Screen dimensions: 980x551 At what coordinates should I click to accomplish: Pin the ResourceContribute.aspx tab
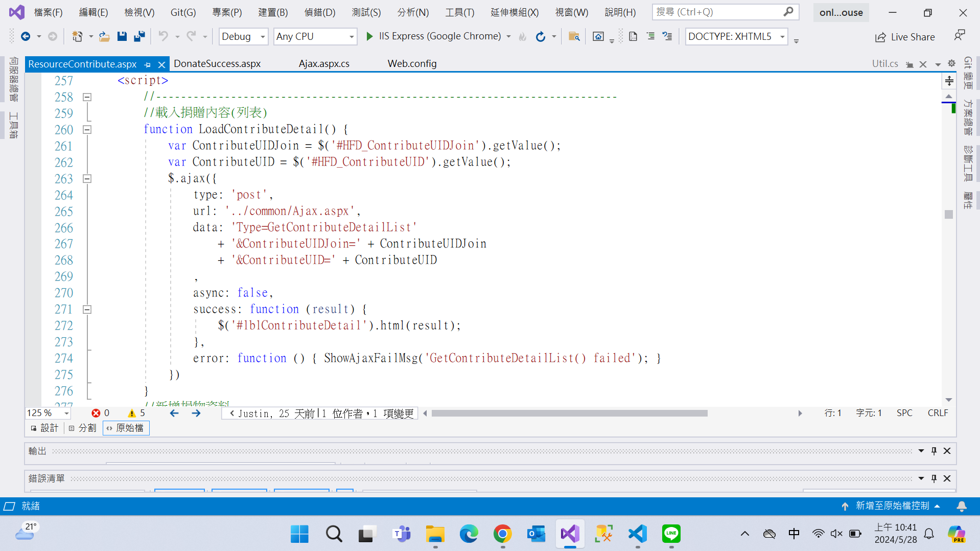[148, 64]
